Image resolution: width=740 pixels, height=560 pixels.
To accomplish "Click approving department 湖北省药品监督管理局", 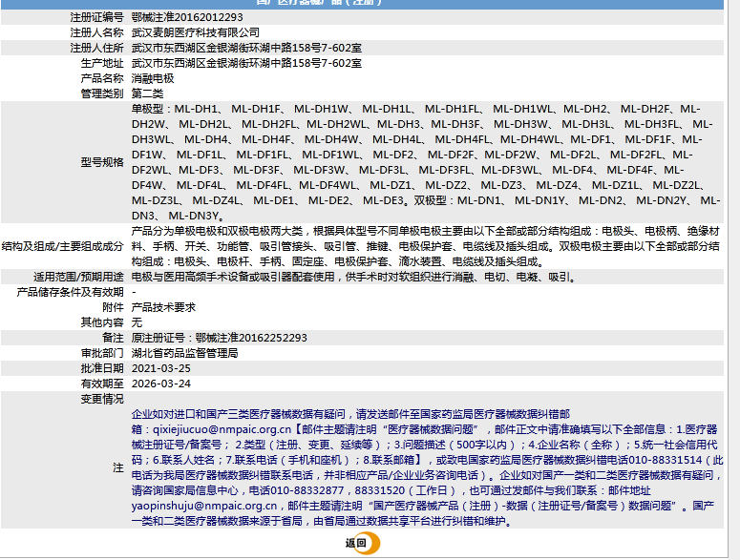I will coord(184,353).
